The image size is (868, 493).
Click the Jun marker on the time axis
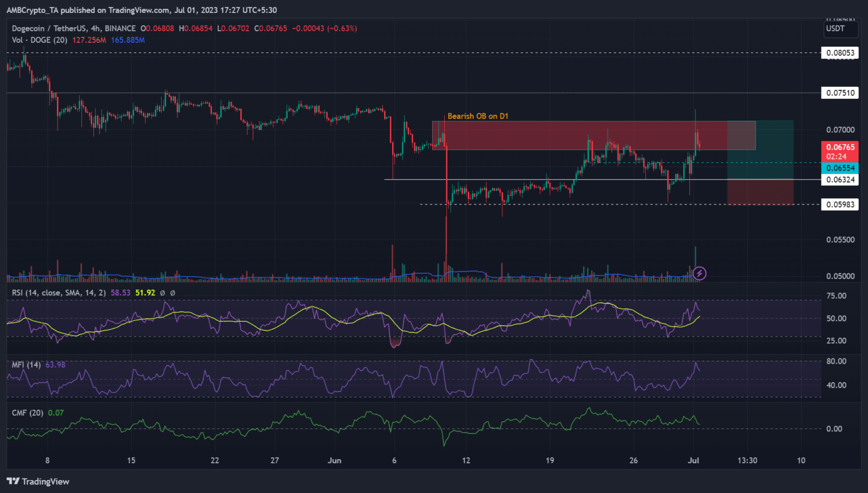(x=335, y=460)
